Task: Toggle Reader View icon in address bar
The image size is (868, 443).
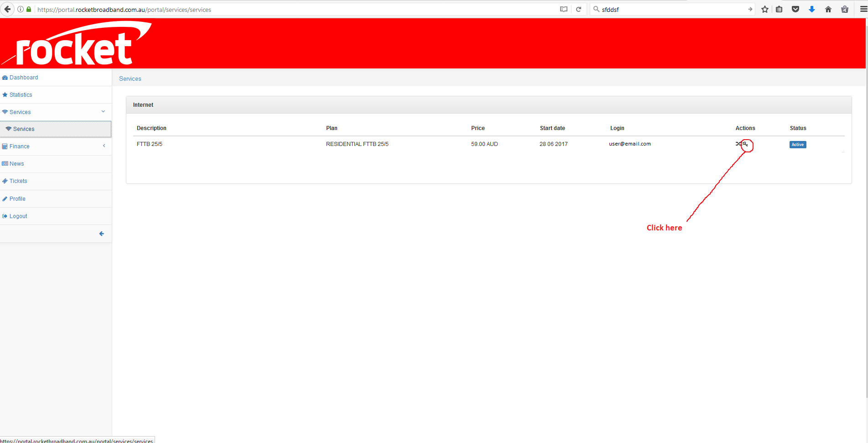Action: [x=564, y=9]
